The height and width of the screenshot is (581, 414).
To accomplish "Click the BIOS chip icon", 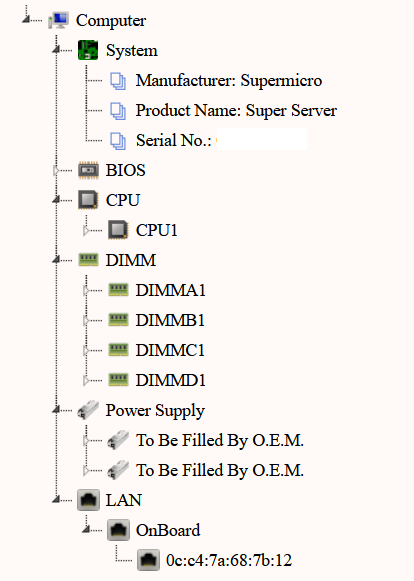I will tap(88, 170).
